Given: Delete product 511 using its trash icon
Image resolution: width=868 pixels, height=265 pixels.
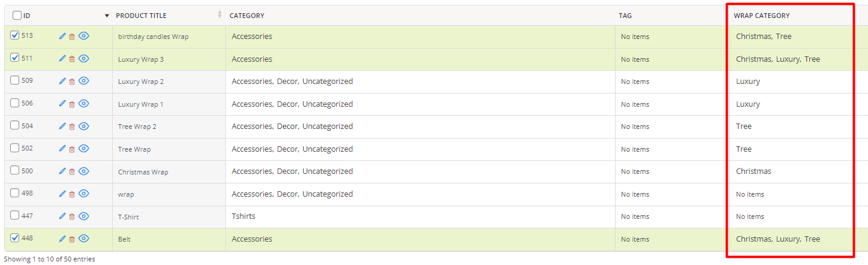Looking at the screenshot, I should [x=72, y=59].
